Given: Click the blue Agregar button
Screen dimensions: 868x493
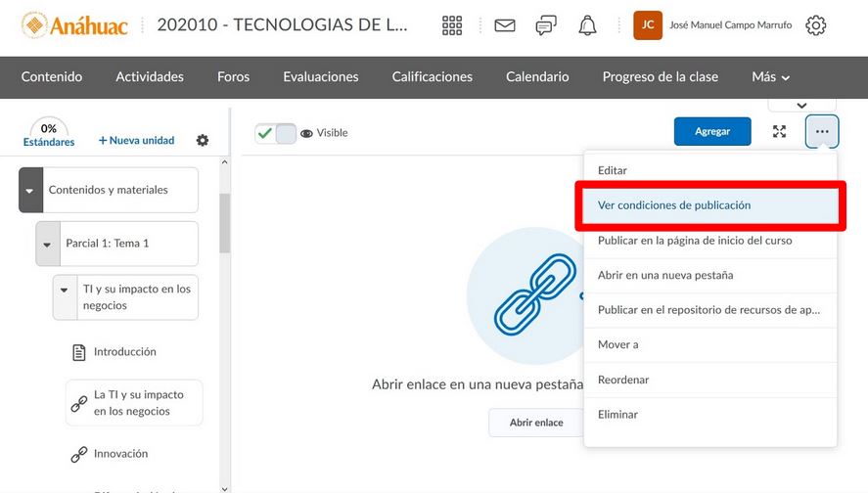Looking at the screenshot, I should tap(711, 131).
